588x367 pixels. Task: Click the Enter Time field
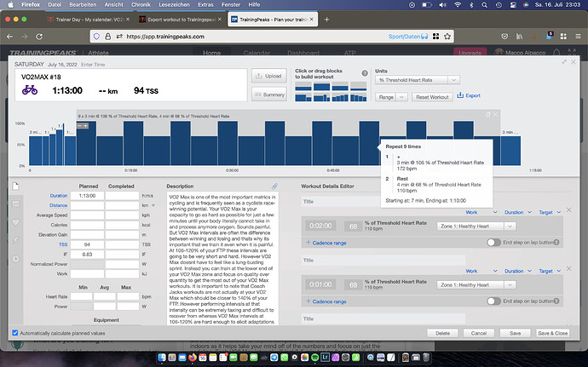[x=93, y=65]
